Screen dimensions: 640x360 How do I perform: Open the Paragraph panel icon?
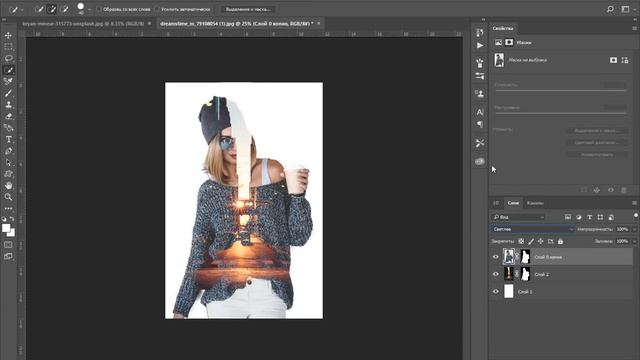[480, 124]
